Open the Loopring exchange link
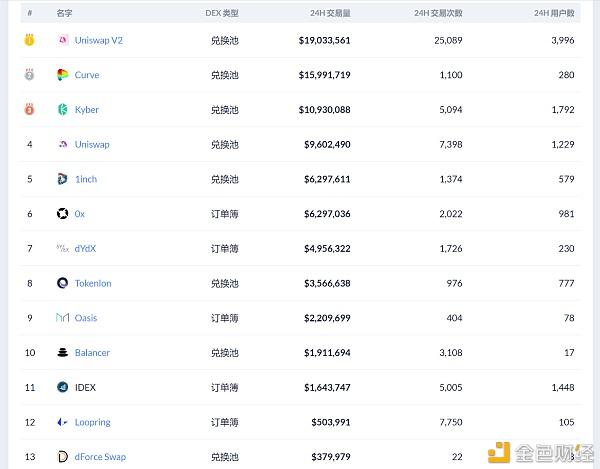The width and height of the screenshot is (600, 469). point(91,422)
